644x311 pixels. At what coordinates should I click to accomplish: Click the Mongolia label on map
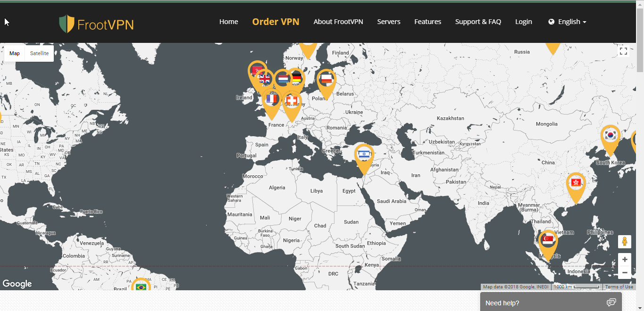546,124
